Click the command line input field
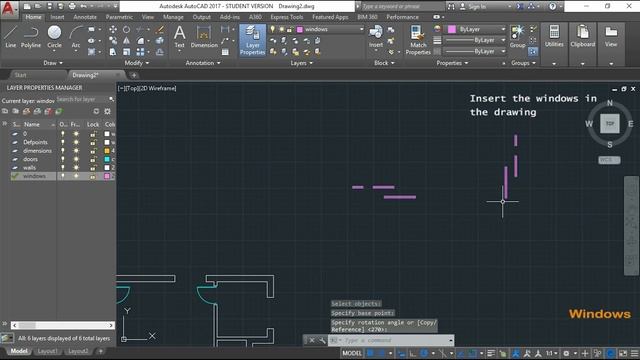This screenshot has height=360, width=640. [391, 340]
